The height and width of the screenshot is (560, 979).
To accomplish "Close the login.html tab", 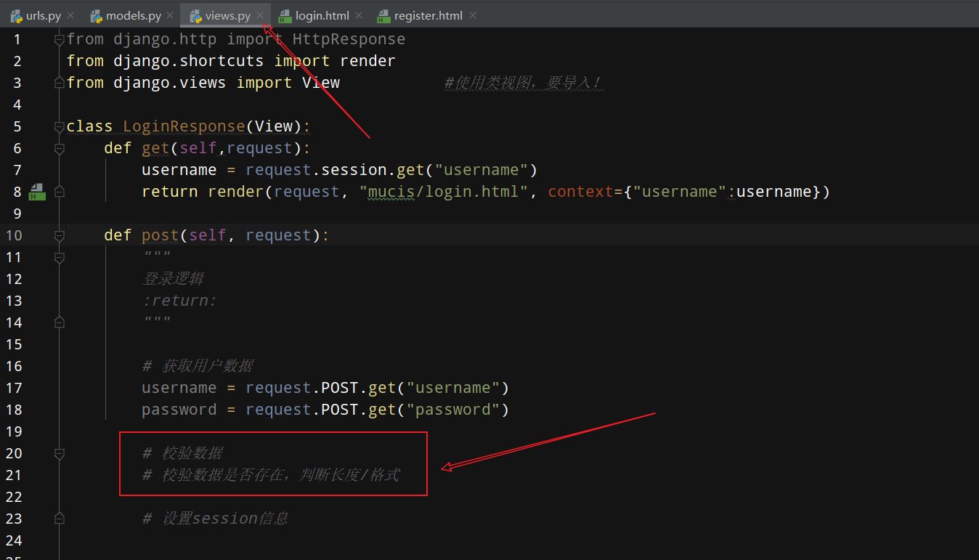I will tap(358, 15).
